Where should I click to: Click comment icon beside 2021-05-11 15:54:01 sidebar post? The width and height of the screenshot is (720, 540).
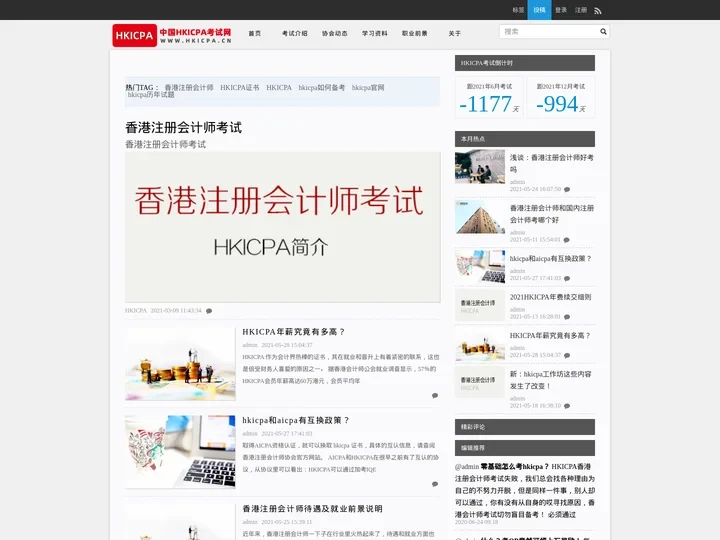567,240
